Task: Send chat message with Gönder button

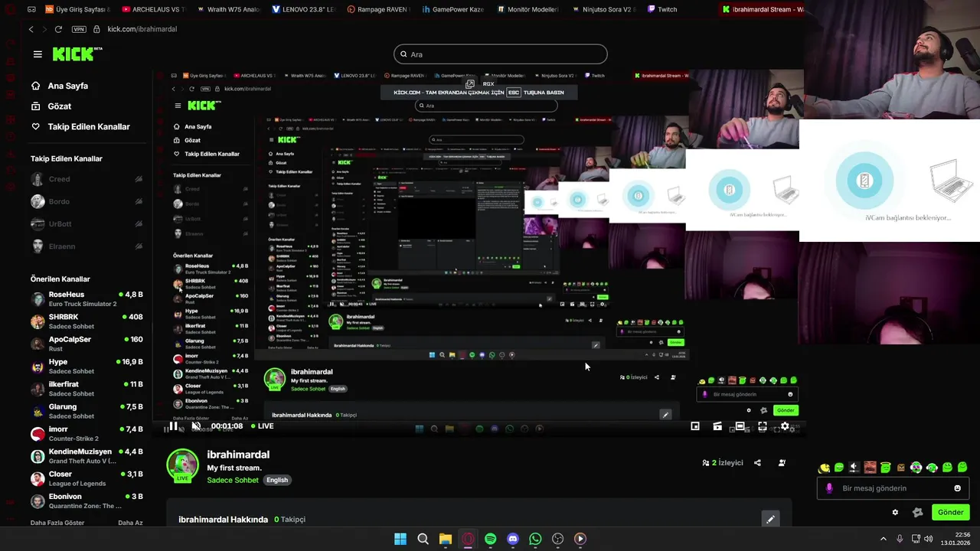Action: (x=950, y=512)
